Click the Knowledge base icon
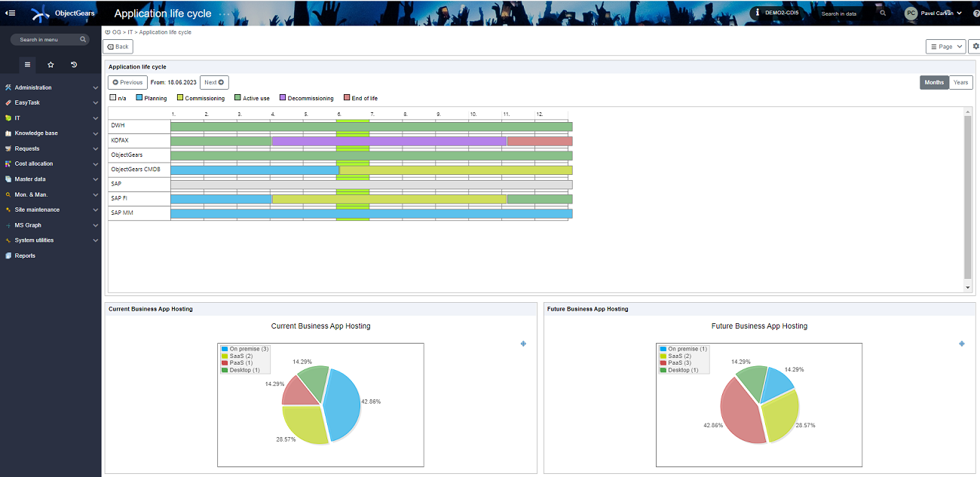980x477 pixels. click(8, 133)
